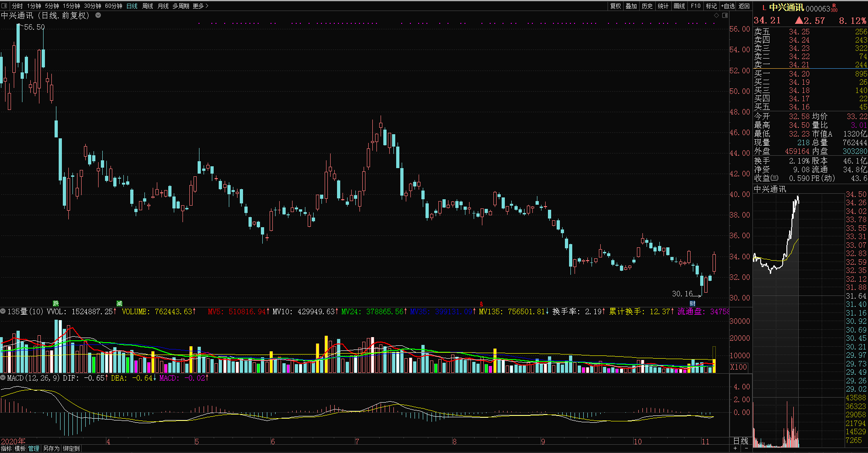
Task: Click the plus zoom control at bottom of chart
Action: [x=735, y=448]
